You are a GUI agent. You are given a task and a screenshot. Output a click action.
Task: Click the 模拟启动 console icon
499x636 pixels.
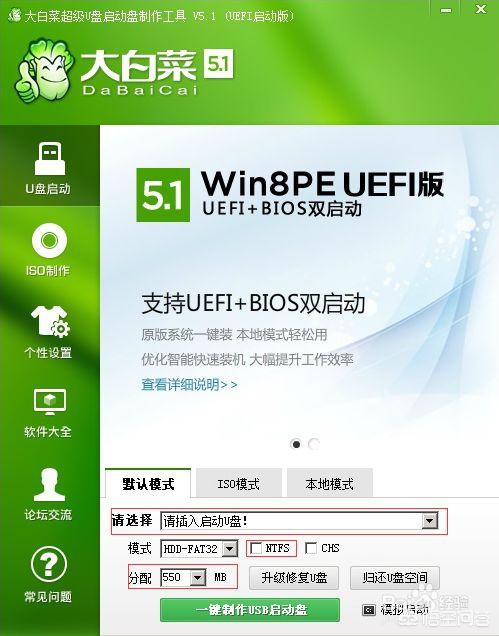[368, 610]
